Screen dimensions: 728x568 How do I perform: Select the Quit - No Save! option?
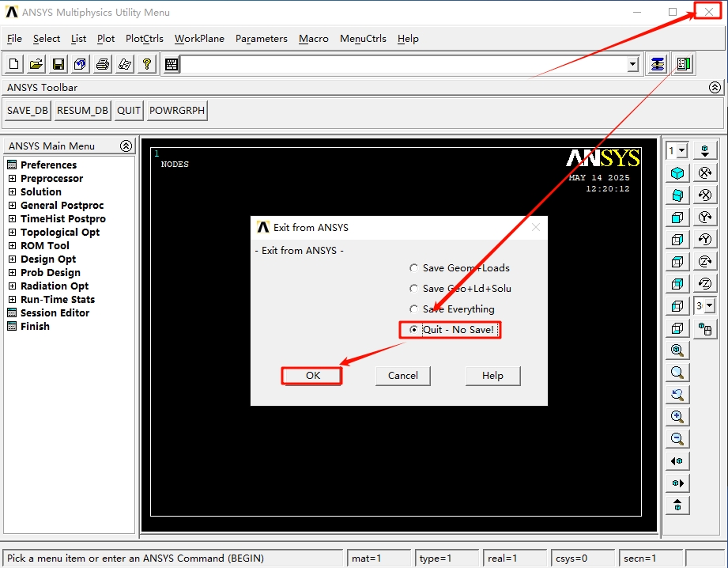[414, 329]
